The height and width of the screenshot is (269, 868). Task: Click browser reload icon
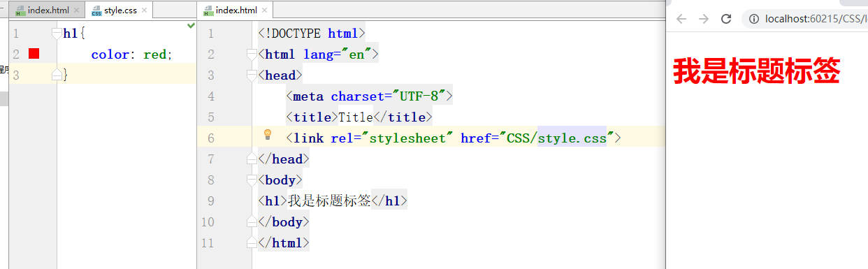(x=726, y=19)
